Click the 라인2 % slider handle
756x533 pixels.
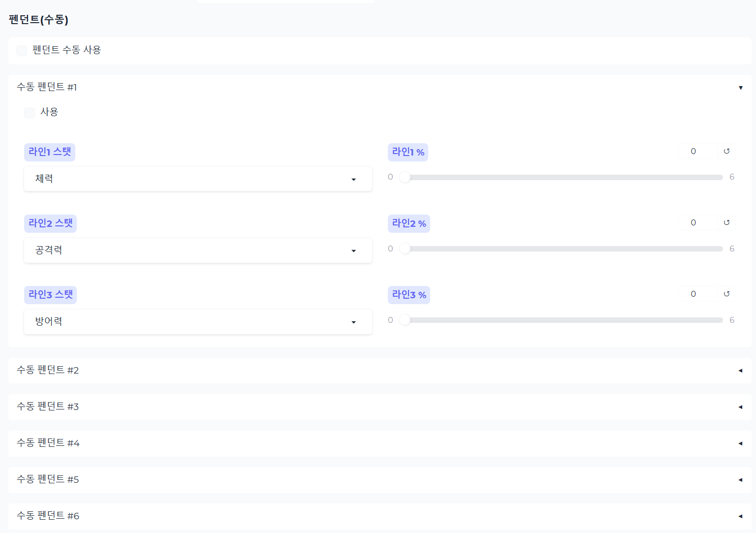pos(405,249)
